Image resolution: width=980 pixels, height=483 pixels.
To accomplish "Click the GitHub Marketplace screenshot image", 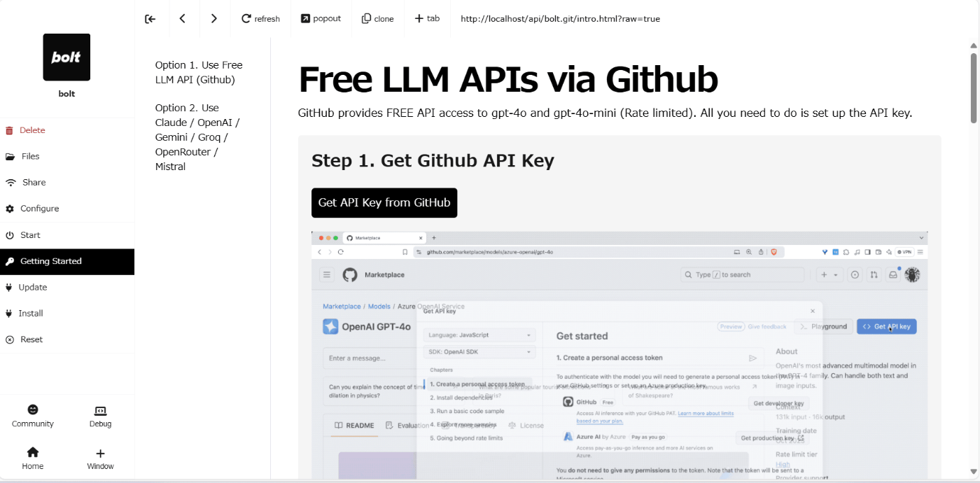I will point(619,356).
